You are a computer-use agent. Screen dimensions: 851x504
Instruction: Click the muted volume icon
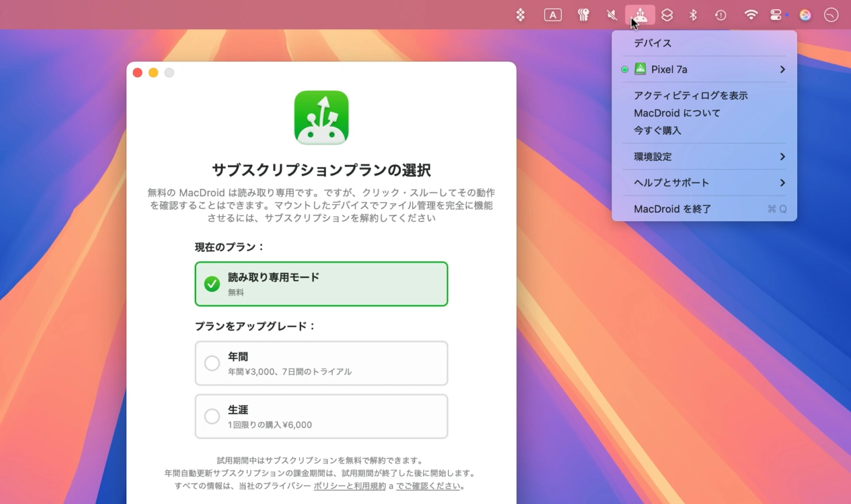click(x=612, y=15)
